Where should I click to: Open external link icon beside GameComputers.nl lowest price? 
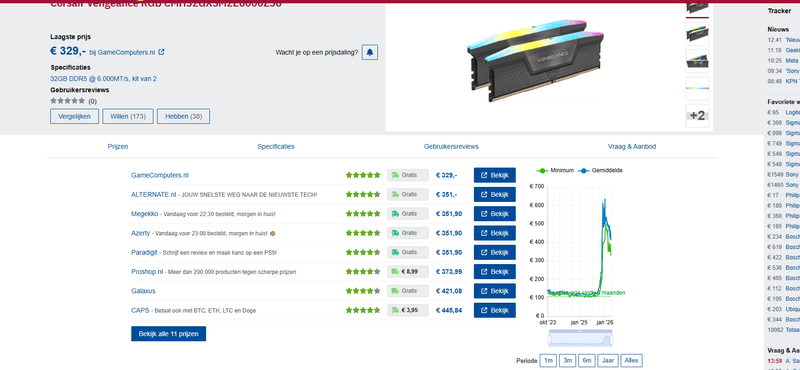[161, 52]
